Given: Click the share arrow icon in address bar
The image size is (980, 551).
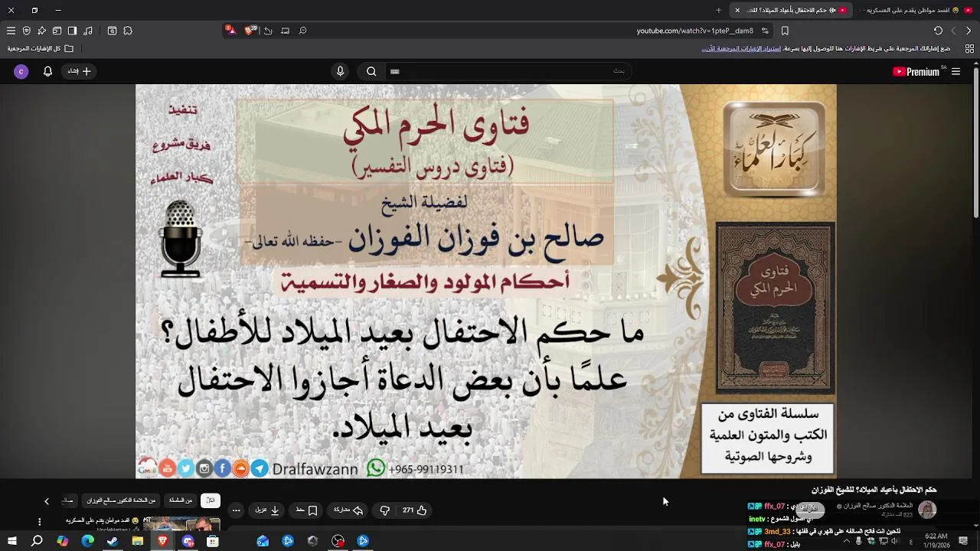Looking at the screenshot, I should click(x=268, y=31).
